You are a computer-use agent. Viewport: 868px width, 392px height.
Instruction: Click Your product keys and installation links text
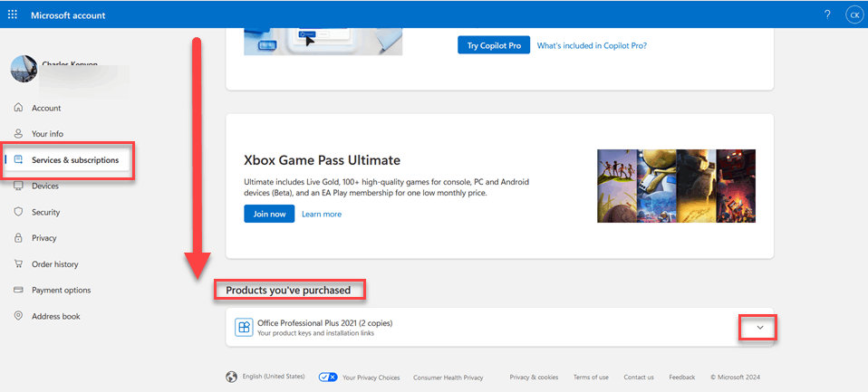click(315, 333)
